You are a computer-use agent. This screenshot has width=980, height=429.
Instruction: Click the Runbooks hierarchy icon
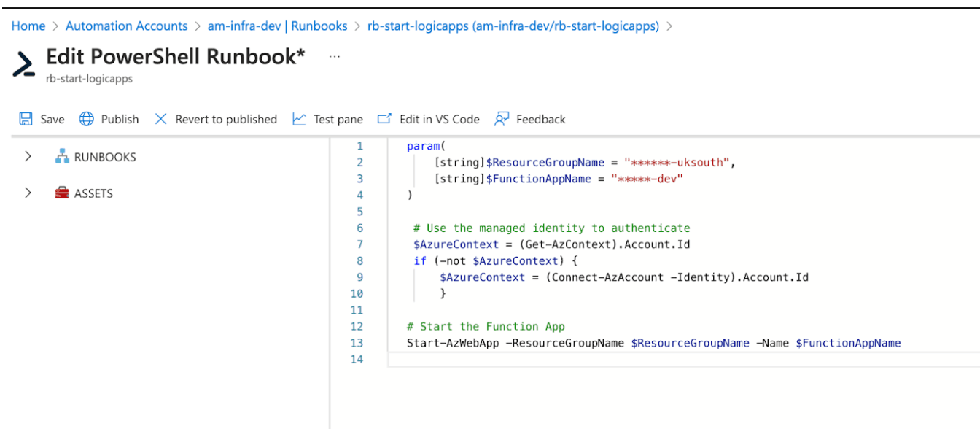[x=62, y=157]
